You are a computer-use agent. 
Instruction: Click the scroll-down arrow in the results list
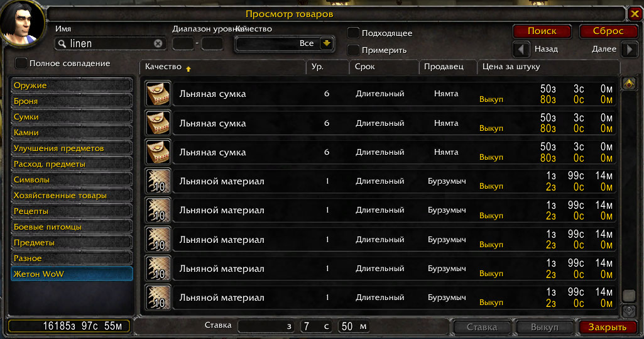pos(629,311)
